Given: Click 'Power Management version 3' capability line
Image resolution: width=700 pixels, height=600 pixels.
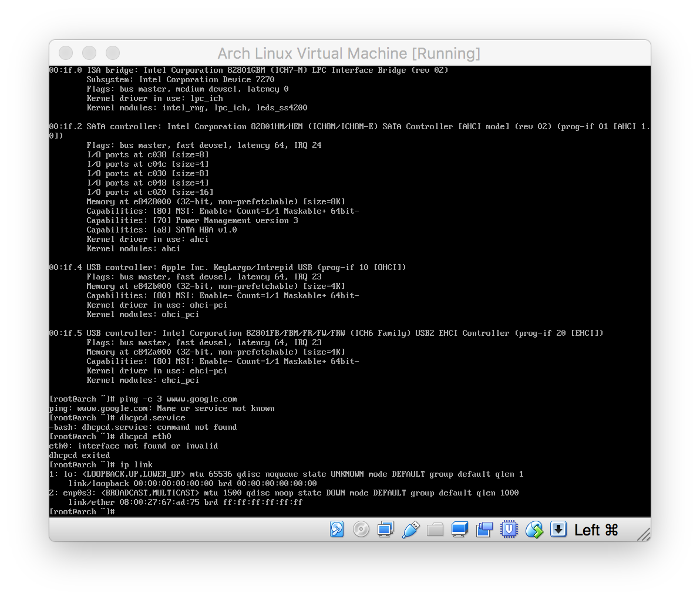Looking at the screenshot, I should [193, 221].
